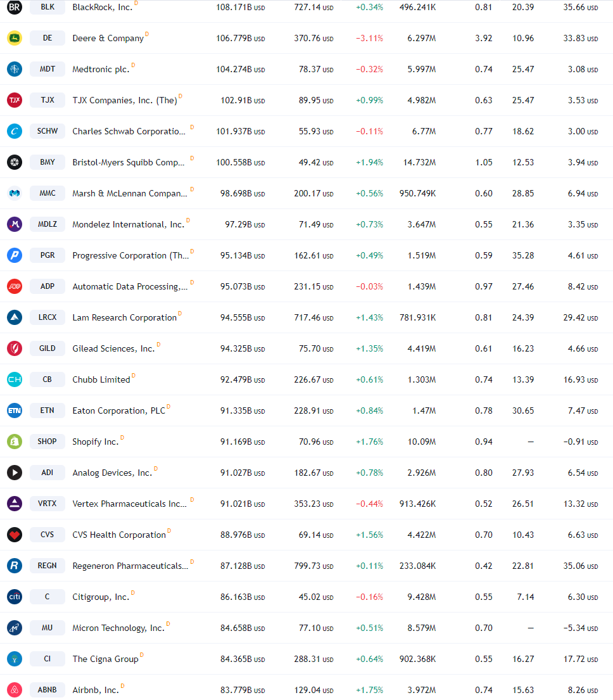
Task: Click the Medtronic logo icon
Action: 15,69
